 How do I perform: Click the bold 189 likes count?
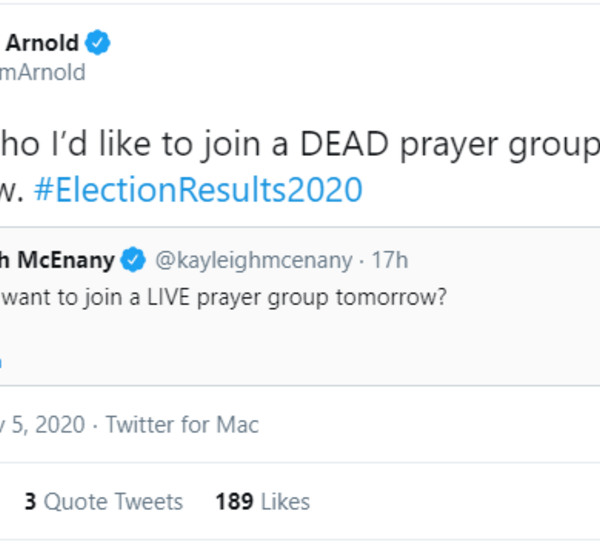click(235, 501)
